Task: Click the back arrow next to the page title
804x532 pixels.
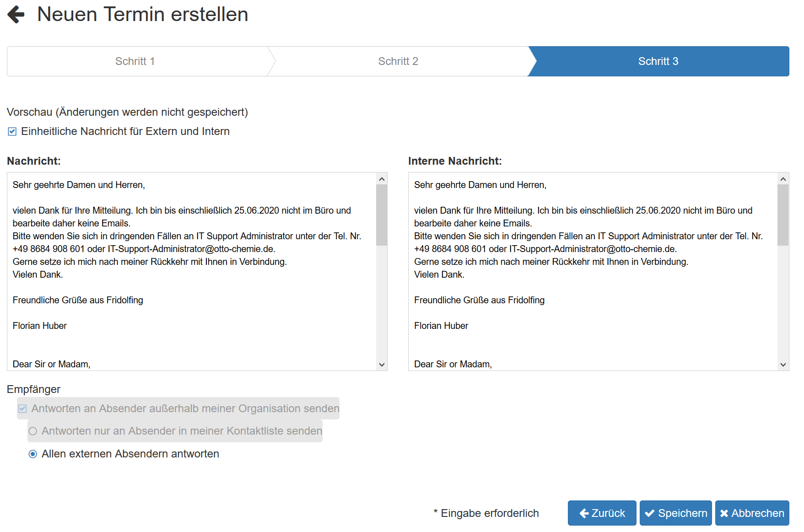Action: click(x=16, y=14)
